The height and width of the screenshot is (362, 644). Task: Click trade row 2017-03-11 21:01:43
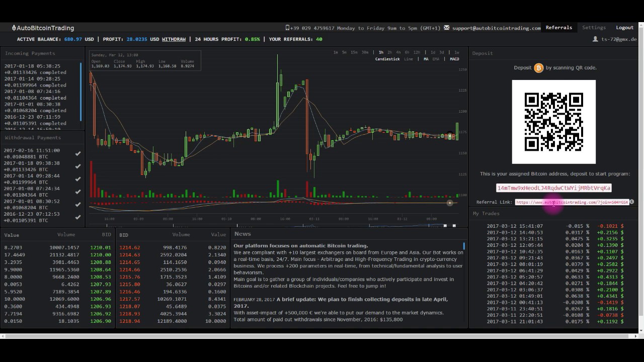click(555, 322)
